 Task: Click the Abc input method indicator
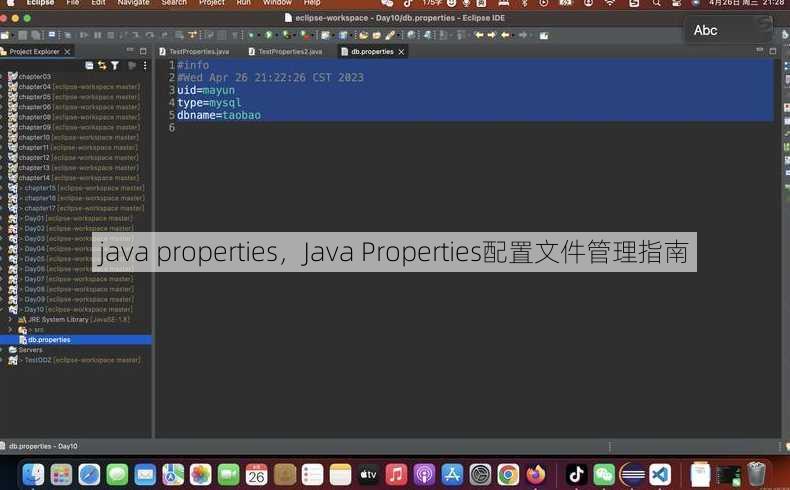[705, 30]
